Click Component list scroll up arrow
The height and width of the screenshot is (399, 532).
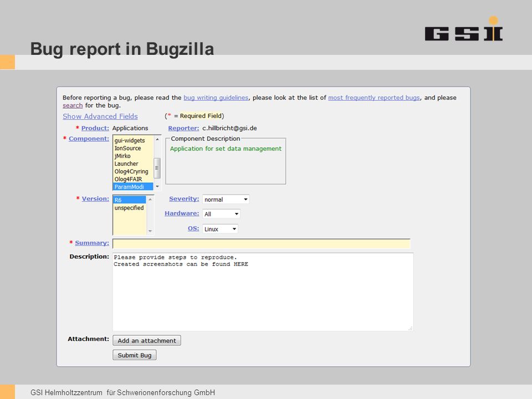click(157, 140)
